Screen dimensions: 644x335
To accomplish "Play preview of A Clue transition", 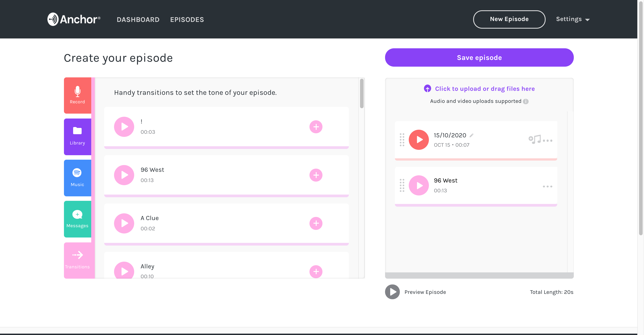I will (124, 223).
